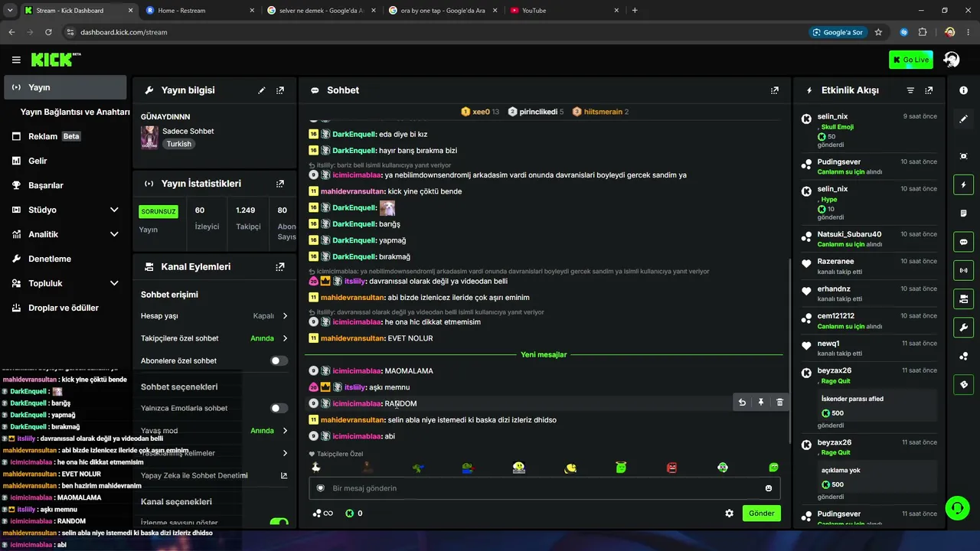Image resolution: width=980 pixels, height=551 pixels.
Task: Switch to the Home - Restream tab
Action: [201, 11]
